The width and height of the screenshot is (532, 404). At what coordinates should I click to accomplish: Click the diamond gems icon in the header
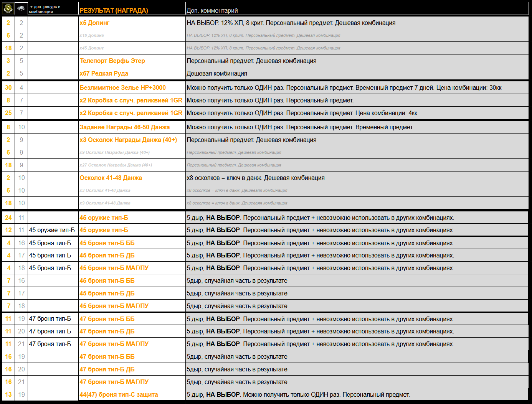(x=21, y=8)
